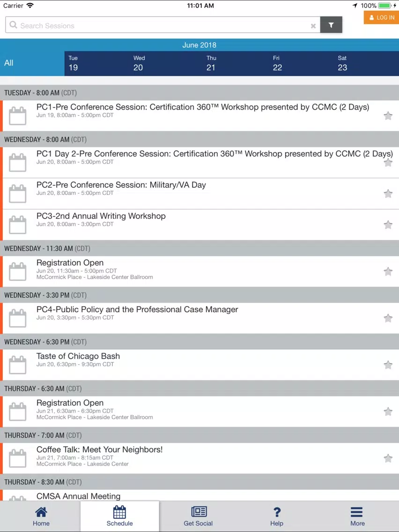Tap the Search Sessions field

click(x=163, y=25)
